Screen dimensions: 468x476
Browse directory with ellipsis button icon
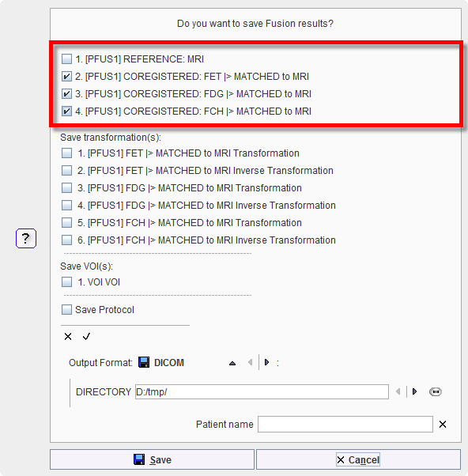pos(436,391)
